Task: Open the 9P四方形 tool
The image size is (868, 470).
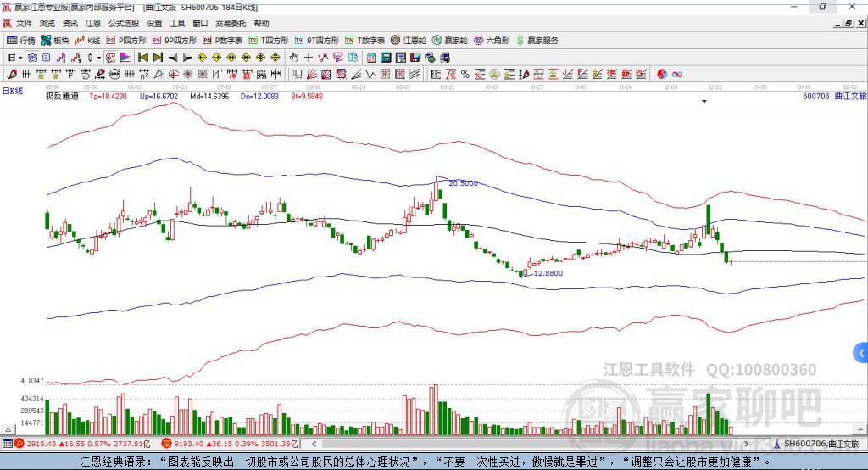Action: pos(175,41)
